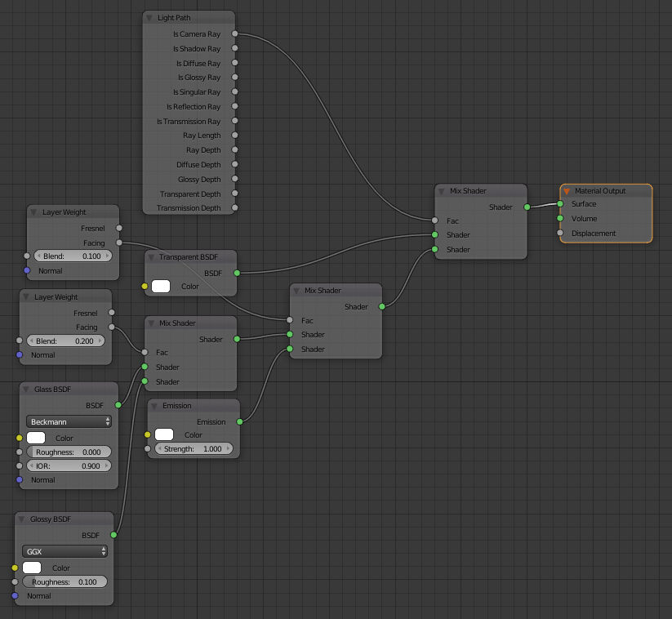Click the IOR 0.900 field

tap(69, 466)
